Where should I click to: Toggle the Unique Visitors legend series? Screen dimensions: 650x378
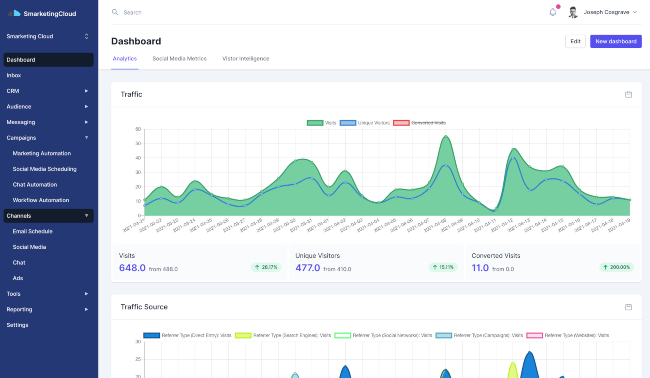[x=365, y=123]
